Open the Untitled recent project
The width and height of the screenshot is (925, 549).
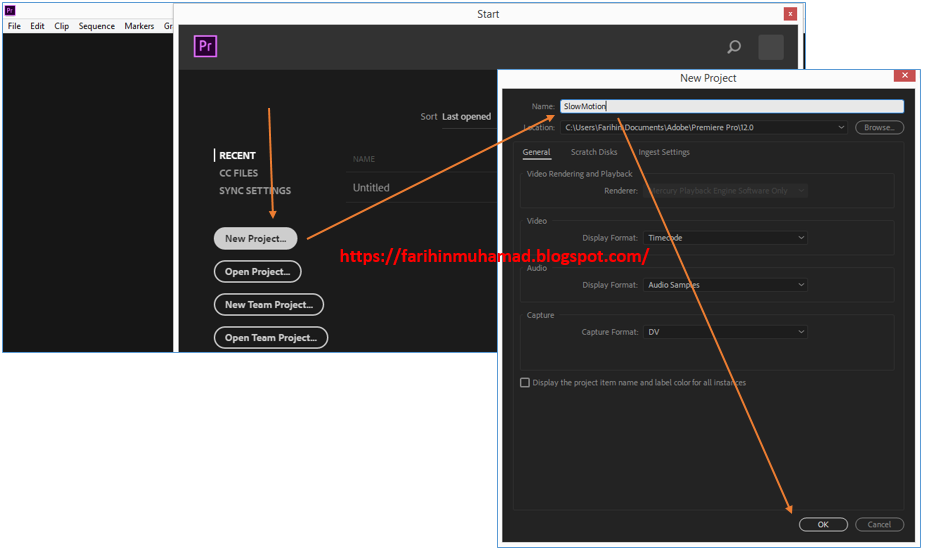(x=371, y=188)
